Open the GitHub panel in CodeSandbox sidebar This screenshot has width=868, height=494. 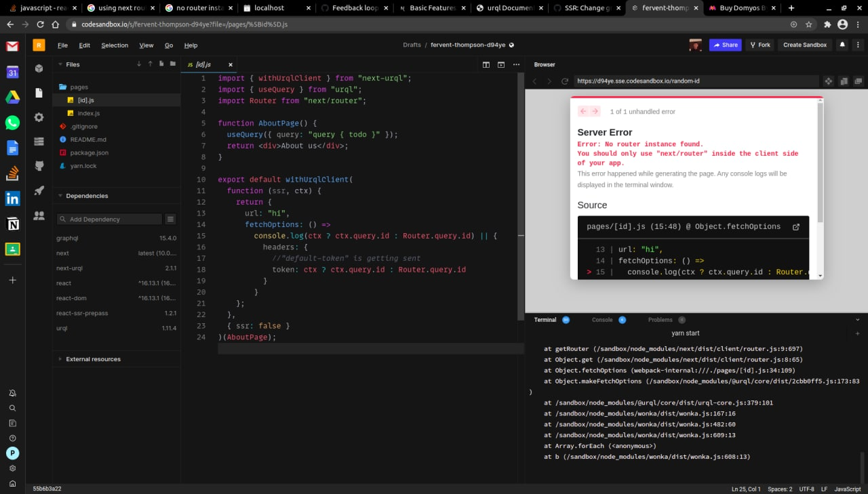[39, 165]
